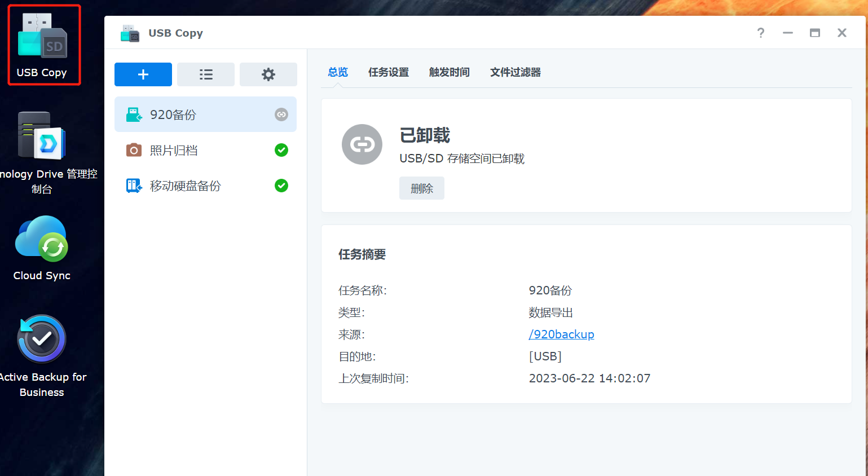
Task: Click the large unmounted link status icon
Action: click(x=362, y=144)
